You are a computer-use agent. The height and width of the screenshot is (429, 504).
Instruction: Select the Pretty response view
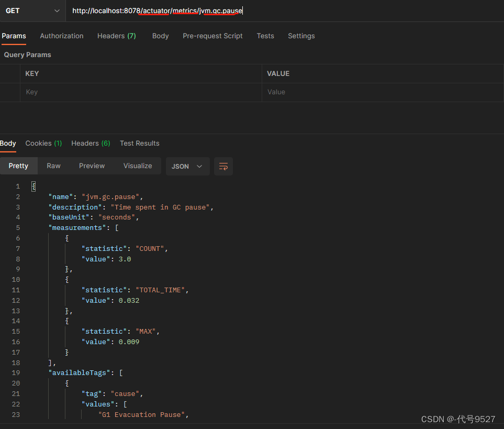point(18,166)
